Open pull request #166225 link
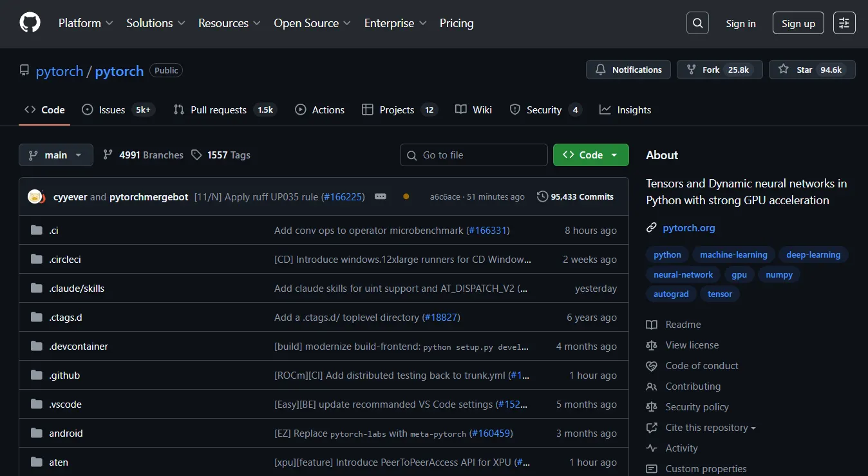Image resolution: width=868 pixels, height=476 pixels. tap(342, 196)
